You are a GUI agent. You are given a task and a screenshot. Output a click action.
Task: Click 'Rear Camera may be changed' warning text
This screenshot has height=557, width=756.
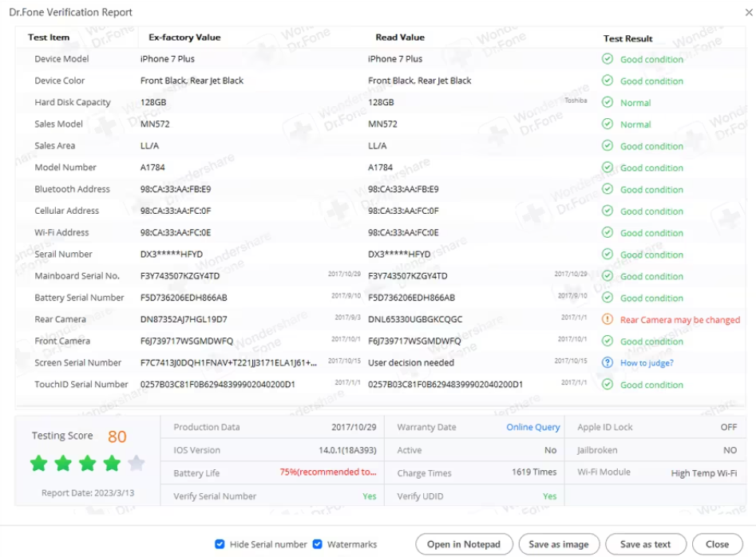[x=680, y=319]
